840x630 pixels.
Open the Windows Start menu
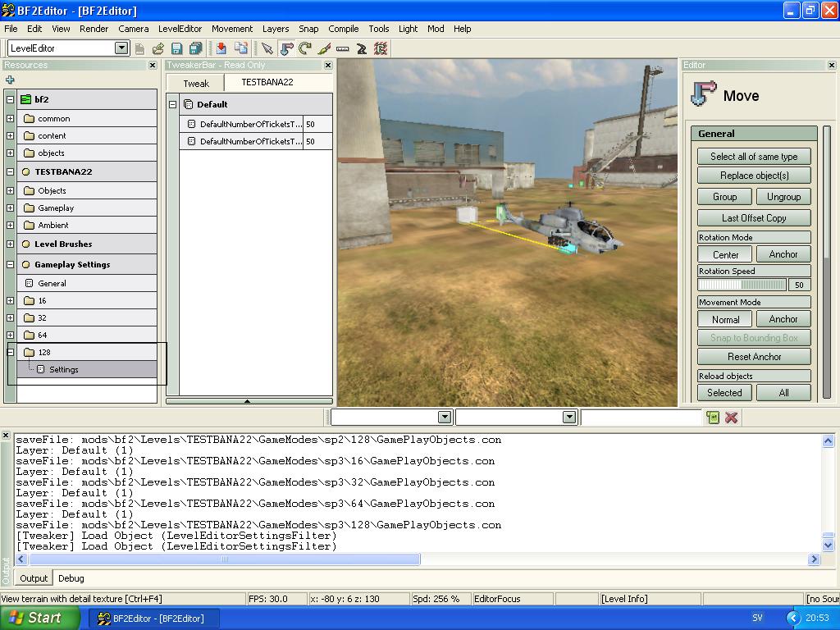pos(39,619)
